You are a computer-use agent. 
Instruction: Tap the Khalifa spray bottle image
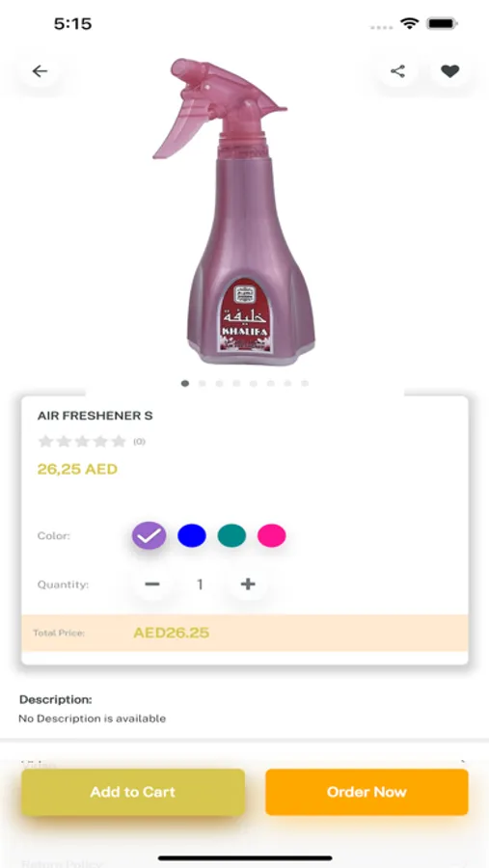tap(234, 211)
